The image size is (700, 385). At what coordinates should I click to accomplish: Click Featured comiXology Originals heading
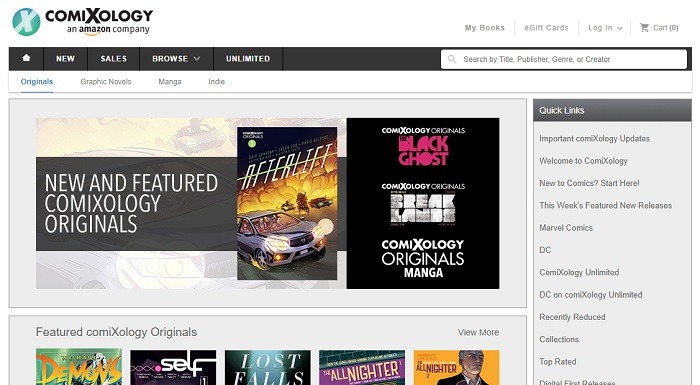(116, 332)
